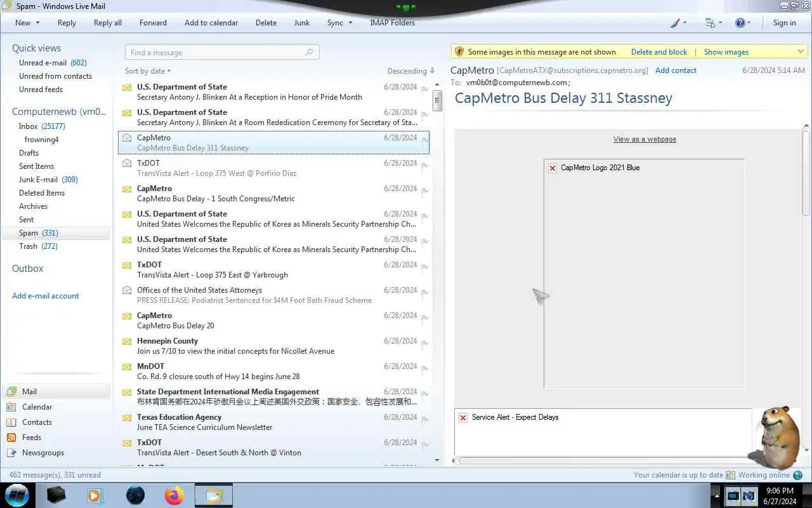This screenshot has width=812, height=508.
Task: Open the Help question mark icon
Action: (740, 23)
